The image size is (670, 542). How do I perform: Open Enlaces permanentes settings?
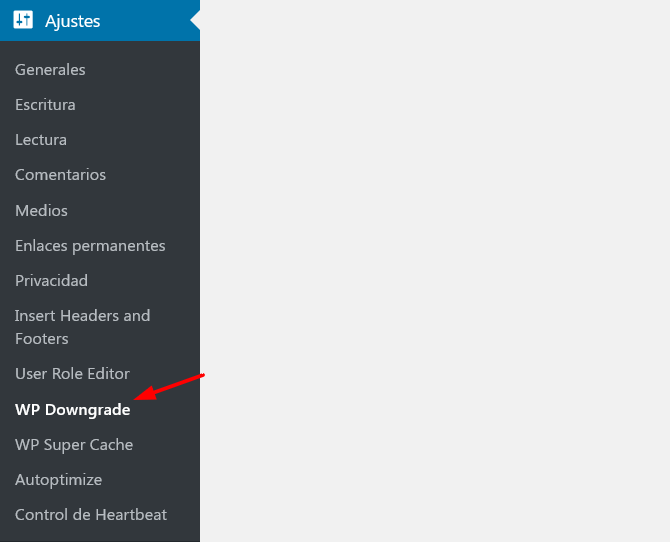(90, 246)
